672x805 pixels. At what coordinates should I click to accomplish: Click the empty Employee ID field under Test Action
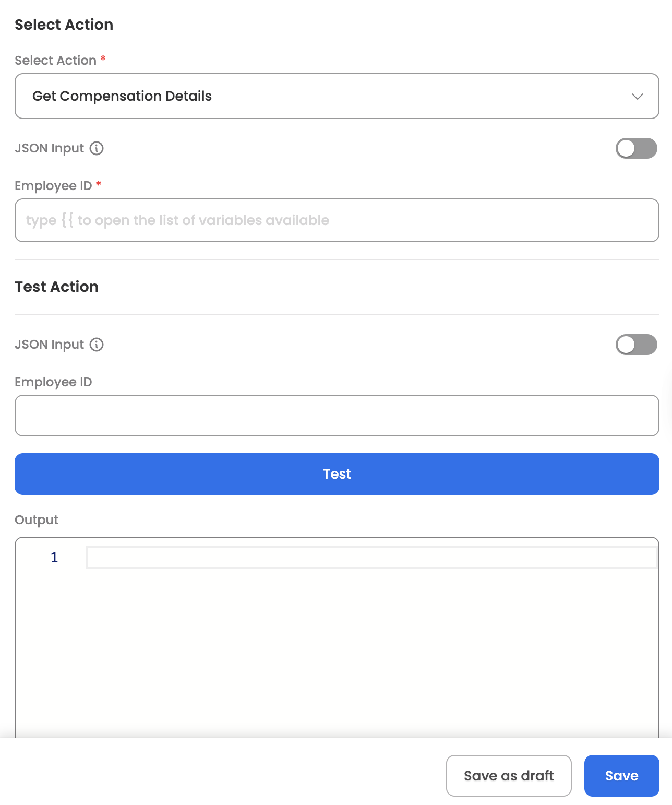pyautogui.click(x=337, y=416)
